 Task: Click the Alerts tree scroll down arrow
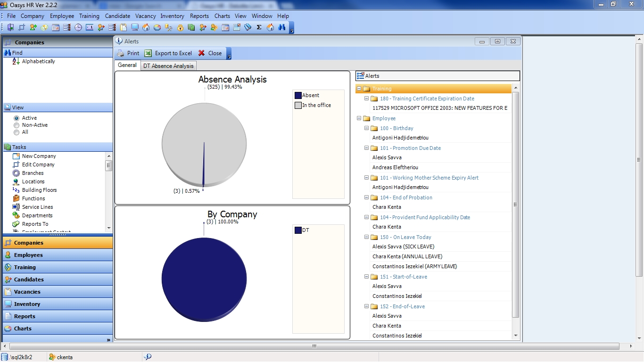[x=515, y=336]
